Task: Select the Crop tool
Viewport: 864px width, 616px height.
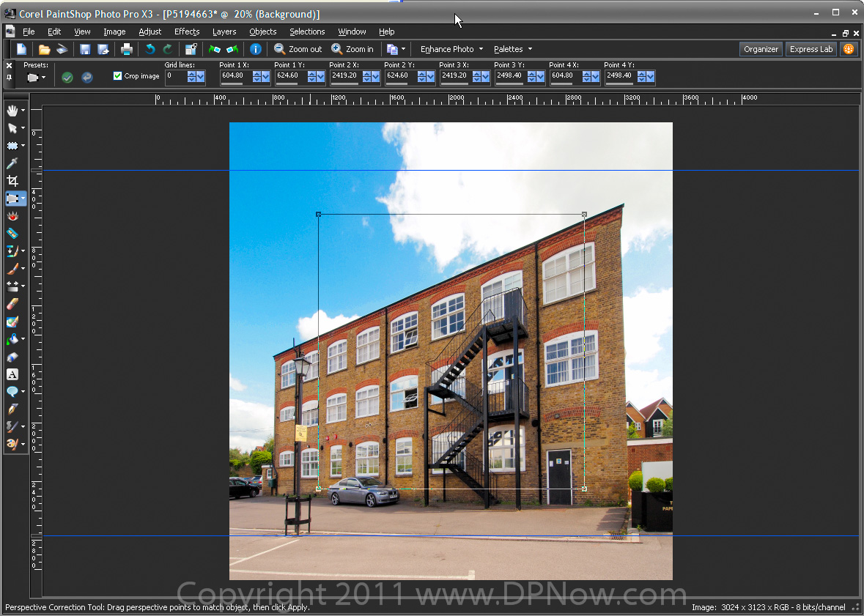Action: click(x=12, y=181)
